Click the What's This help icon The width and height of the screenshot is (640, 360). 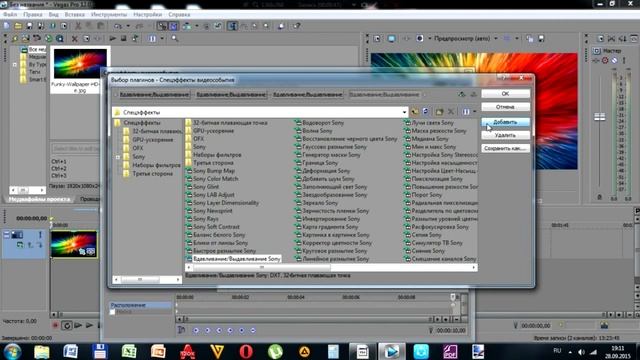point(296,26)
